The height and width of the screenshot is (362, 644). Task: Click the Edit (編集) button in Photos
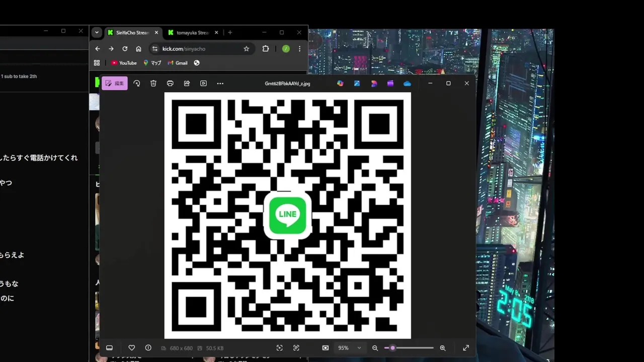point(115,83)
